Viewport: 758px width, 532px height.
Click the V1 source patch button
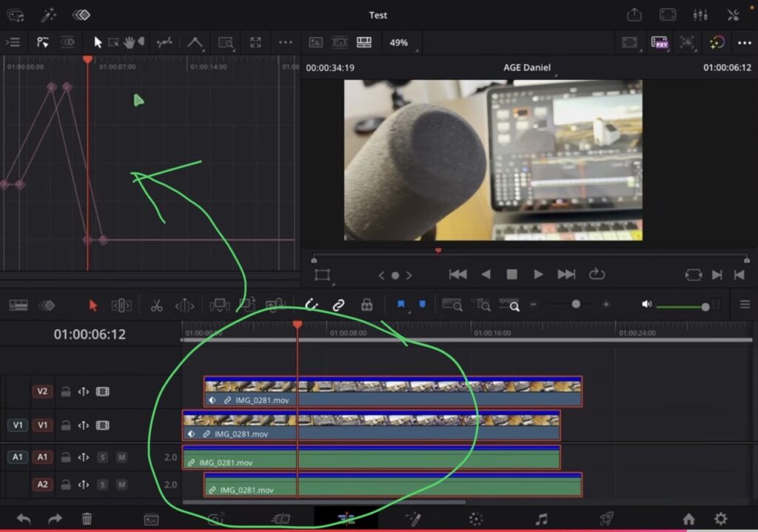pos(18,425)
